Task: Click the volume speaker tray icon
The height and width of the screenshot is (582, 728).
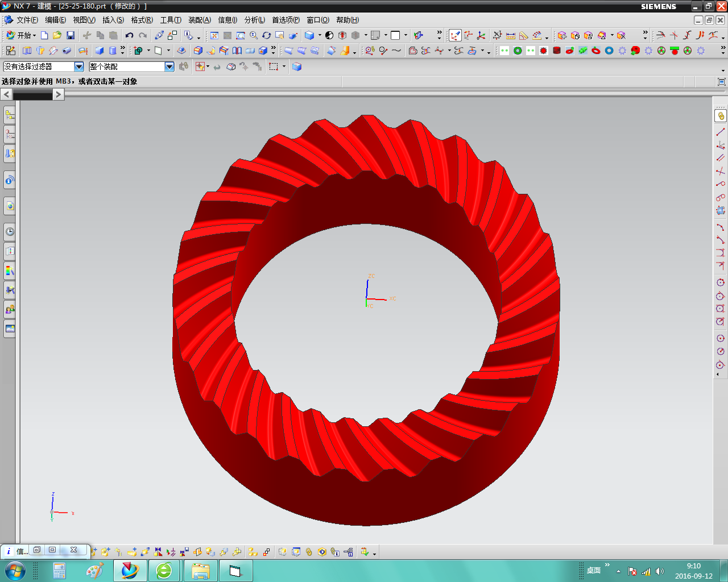Action: pyautogui.click(x=660, y=571)
